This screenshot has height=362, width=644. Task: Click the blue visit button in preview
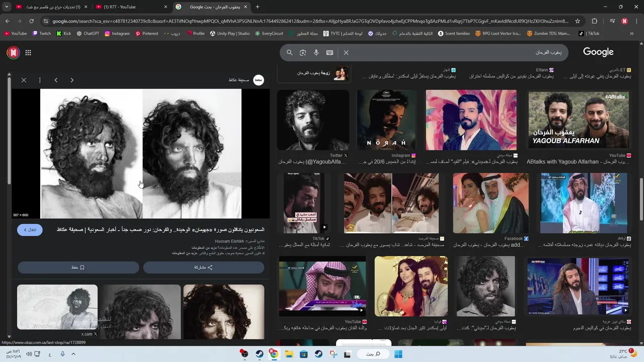(x=30, y=230)
